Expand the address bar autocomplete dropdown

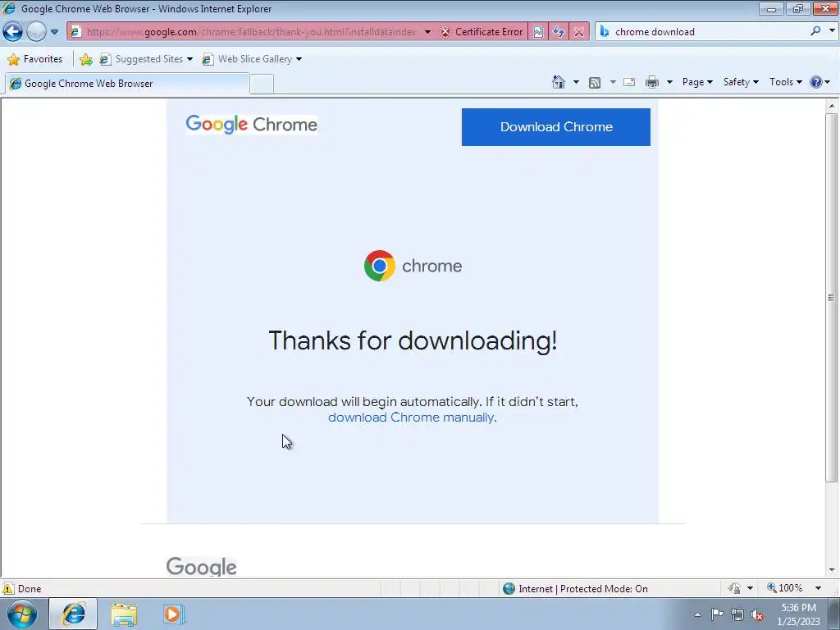(x=427, y=32)
